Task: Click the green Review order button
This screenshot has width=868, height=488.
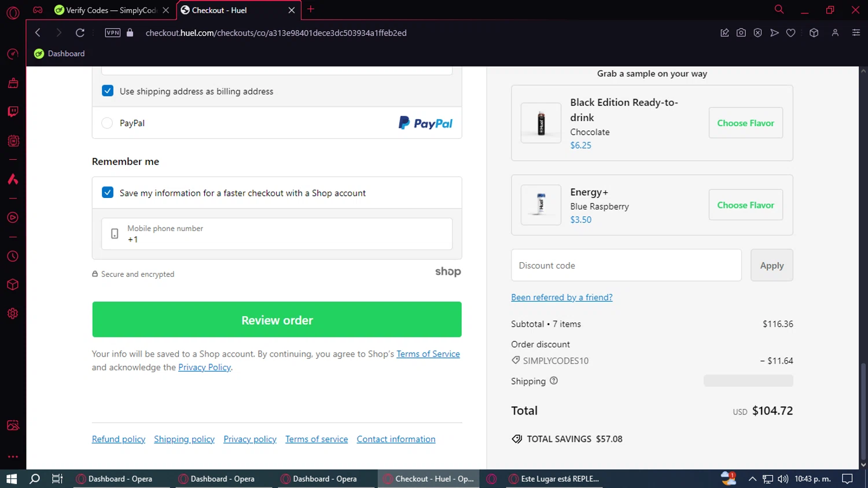Action: 277,320
